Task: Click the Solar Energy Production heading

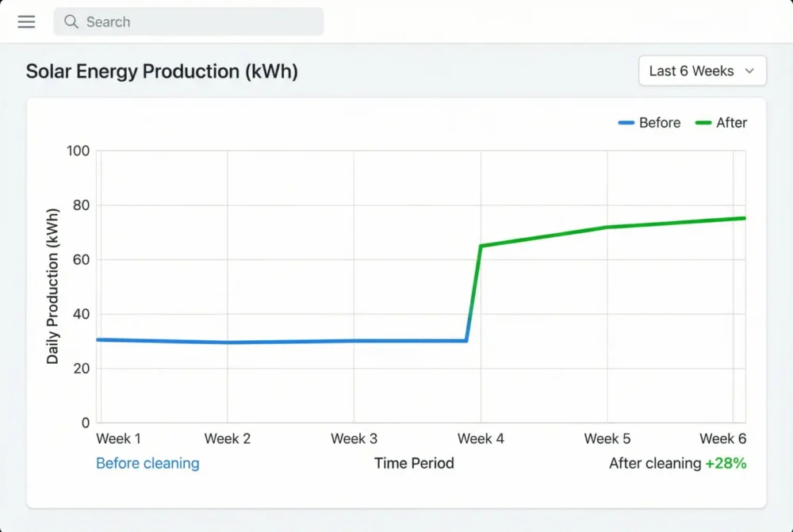Action: point(163,71)
